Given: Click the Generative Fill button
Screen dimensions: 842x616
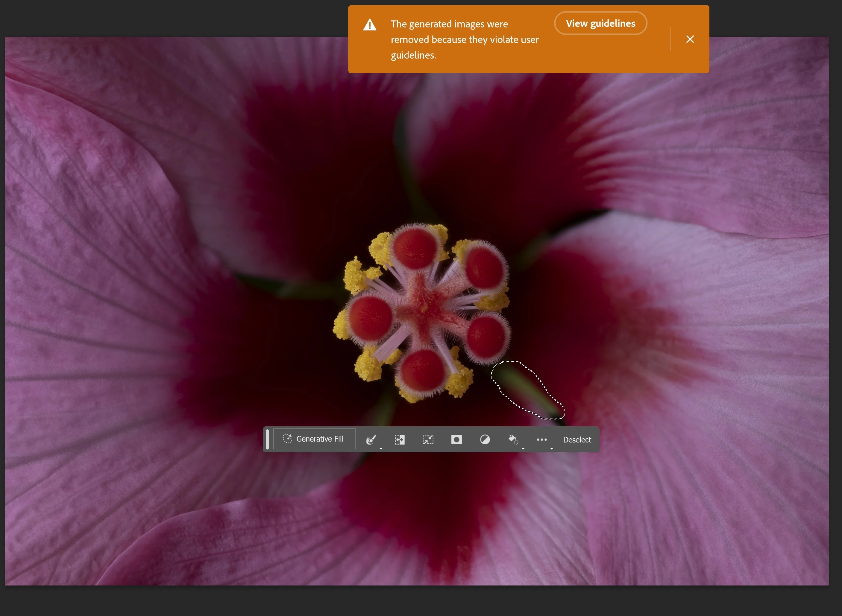Looking at the screenshot, I should click(314, 439).
